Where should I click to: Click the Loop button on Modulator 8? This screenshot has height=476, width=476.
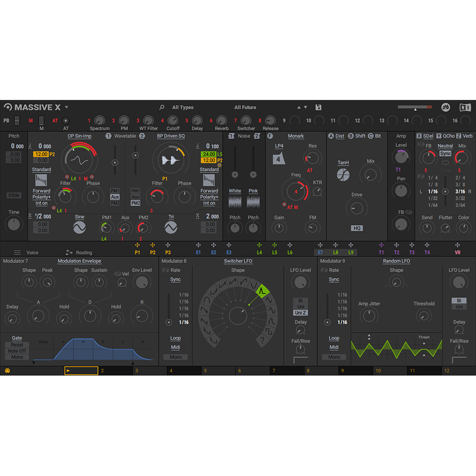click(x=175, y=338)
